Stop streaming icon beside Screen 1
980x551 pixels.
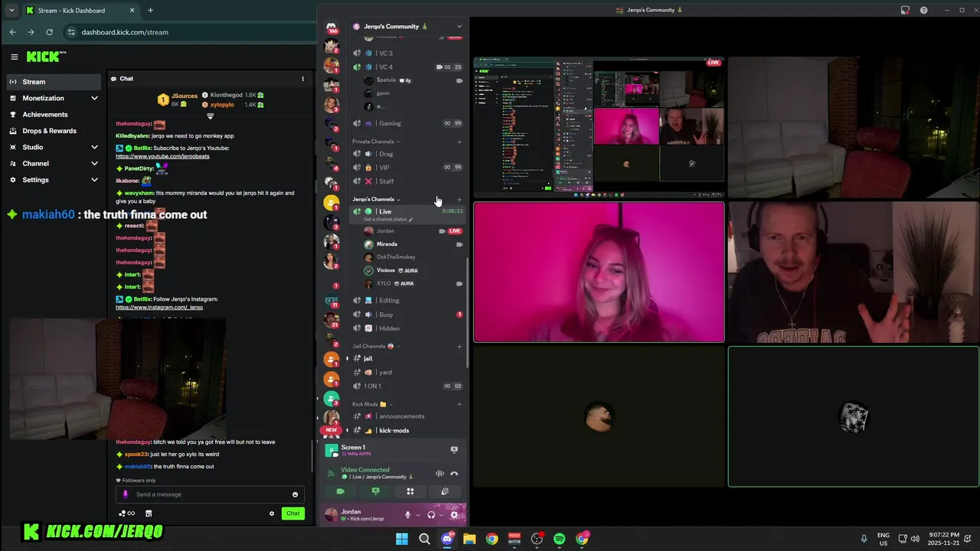454,450
